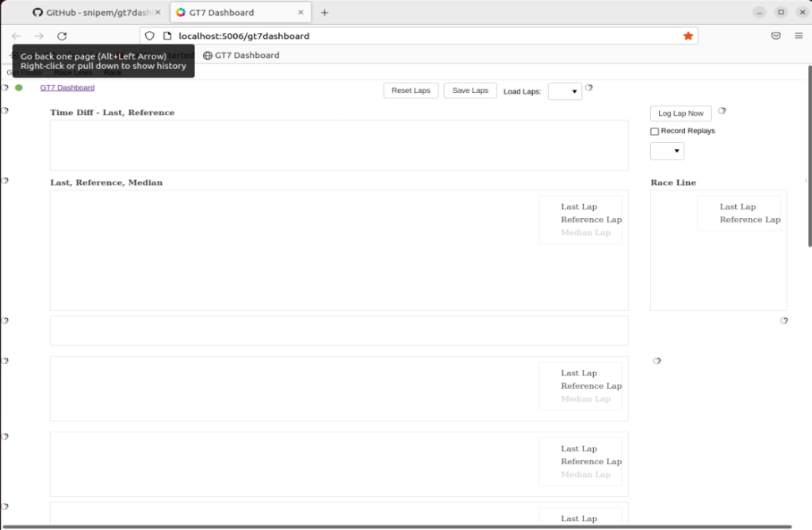Enable the Record Replays checkbox
The height and width of the screenshot is (530, 812).
654,131
